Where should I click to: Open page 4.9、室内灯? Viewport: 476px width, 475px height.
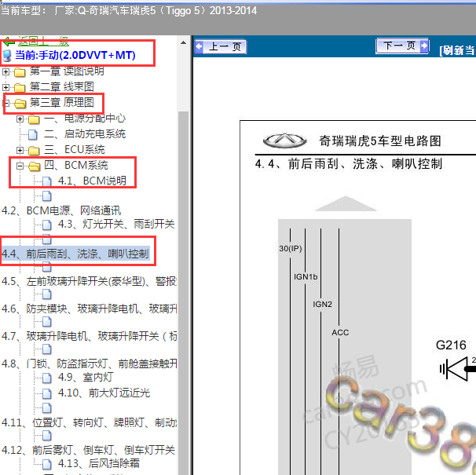[x=86, y=378]
